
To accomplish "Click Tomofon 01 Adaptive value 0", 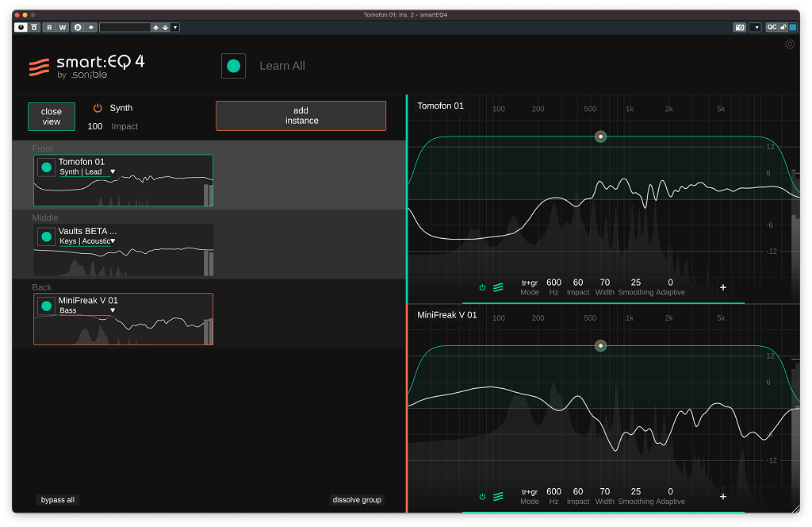I will (671, 283).
